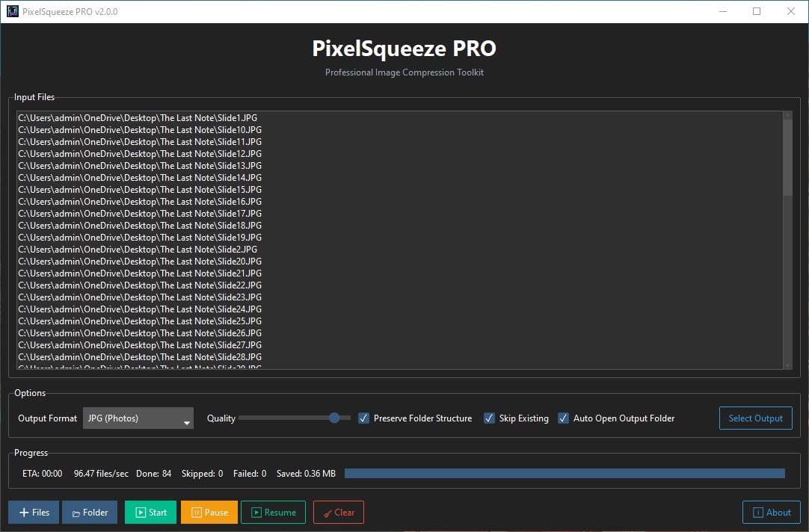Toggle Auto Open Output Folder
Image resolution: width=809 pixels, height=532 pixels.
tap(563, 418)
